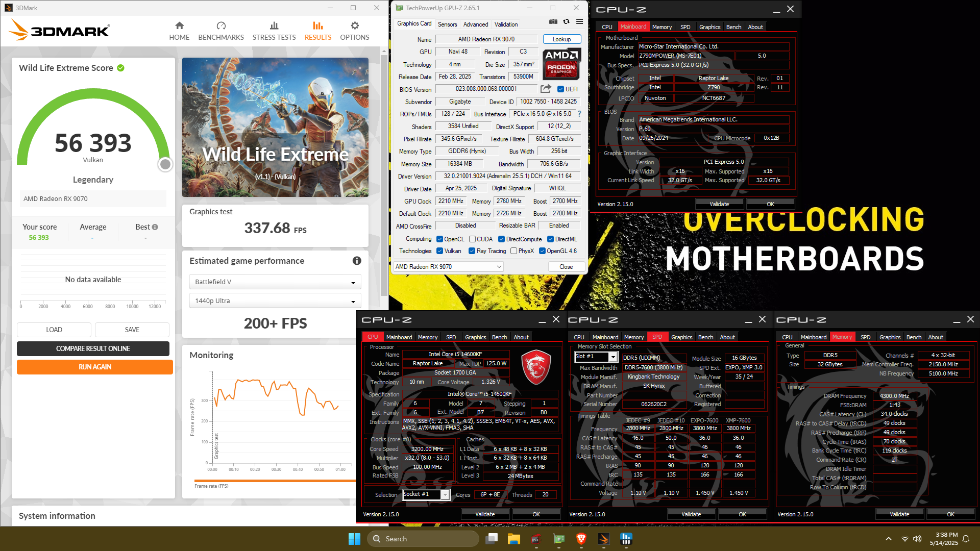This screenshot has height=551, width=980.
Task: Open the Slot #1 memory slot dropdown
Action: coord(596,357)
